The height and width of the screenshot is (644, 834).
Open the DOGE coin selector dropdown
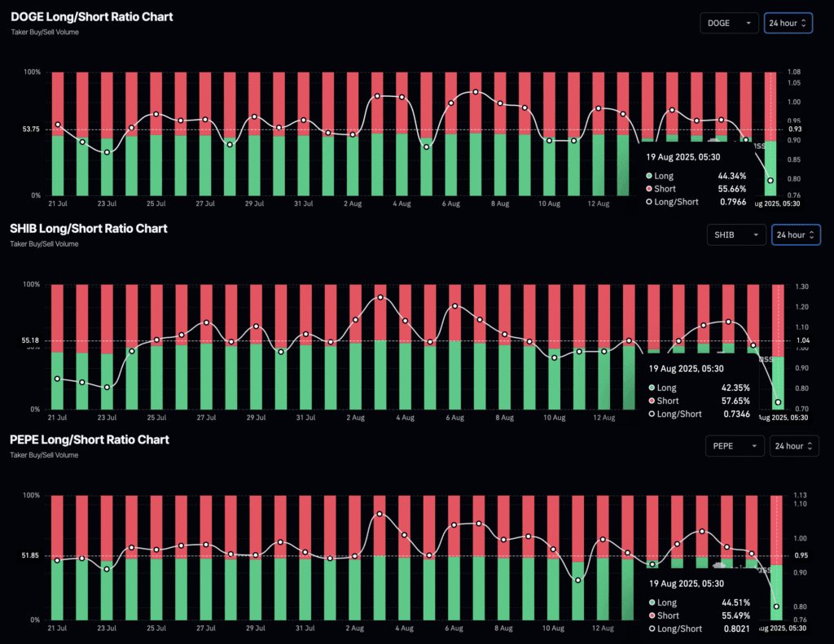pos(729,23)
